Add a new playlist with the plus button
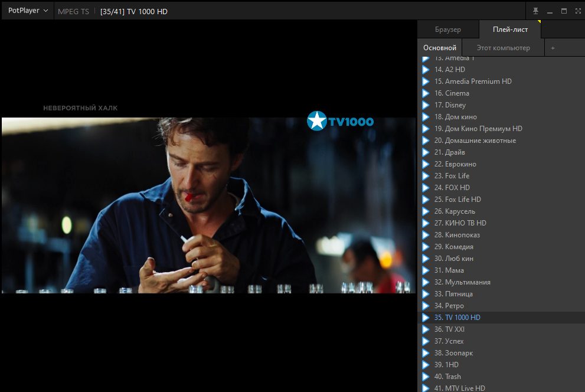This screenshot has width=585, height=392. point(553,48)
